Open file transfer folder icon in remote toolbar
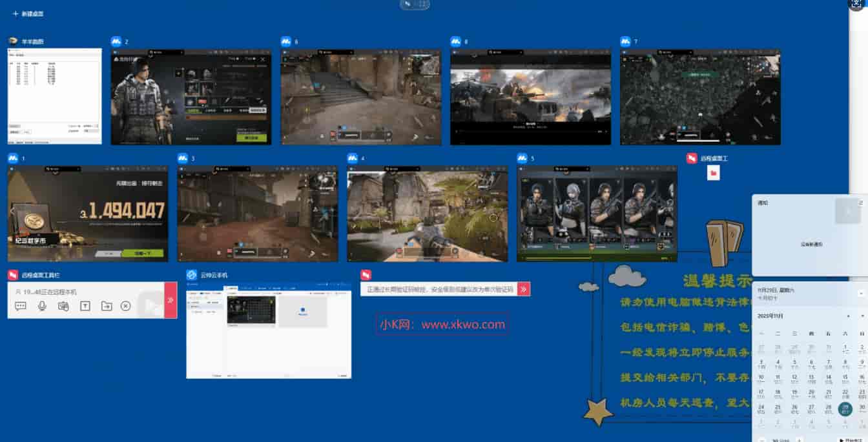The image size is (868, 442). pyautogui.click(x=107, y=306)
